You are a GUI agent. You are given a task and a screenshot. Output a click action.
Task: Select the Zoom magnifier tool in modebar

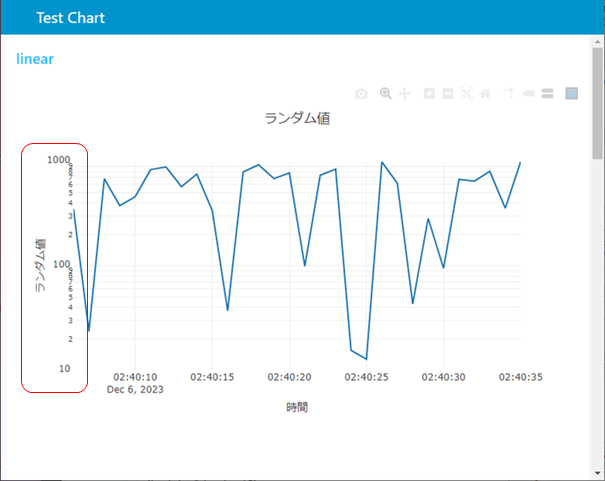pyautogui.click(x=386, y=94)
